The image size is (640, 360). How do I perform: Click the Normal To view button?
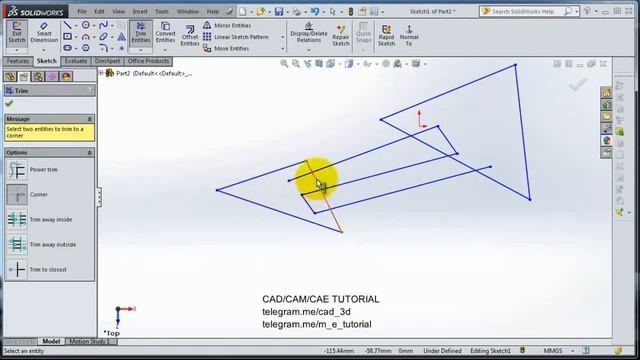tap(409, 35)
